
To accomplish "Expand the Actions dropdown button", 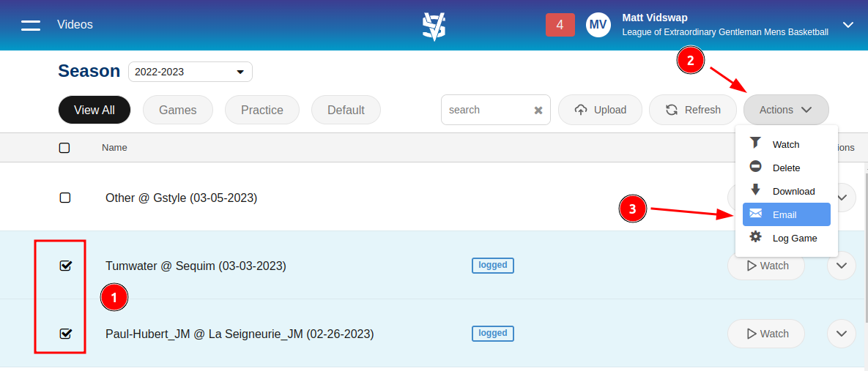I will coord(786,110).
